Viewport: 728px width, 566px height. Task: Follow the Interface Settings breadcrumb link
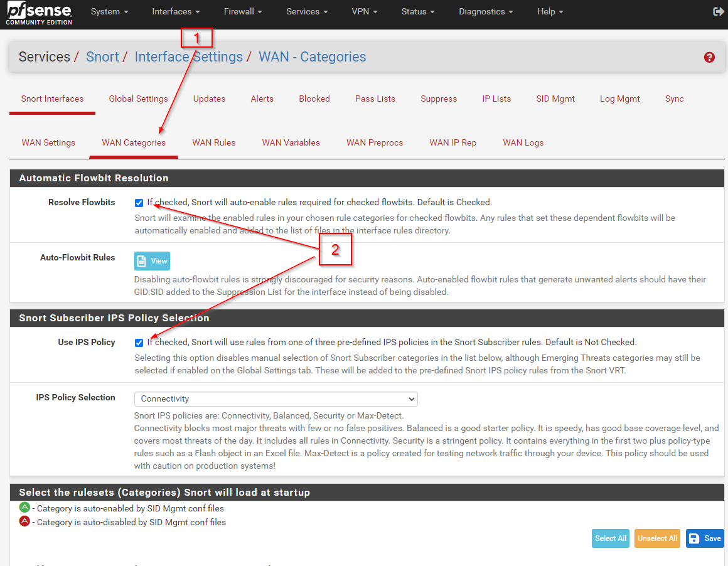click(x=188, y=57)
